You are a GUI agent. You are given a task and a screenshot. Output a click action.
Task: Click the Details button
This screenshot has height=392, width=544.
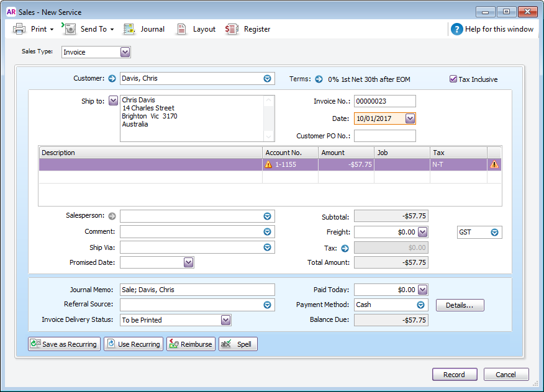460,305
